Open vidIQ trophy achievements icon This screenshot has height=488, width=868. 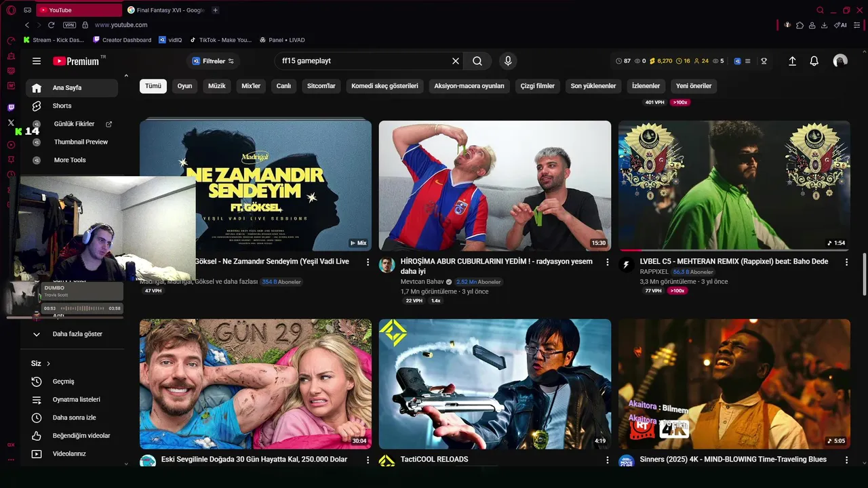click(764, 61)
